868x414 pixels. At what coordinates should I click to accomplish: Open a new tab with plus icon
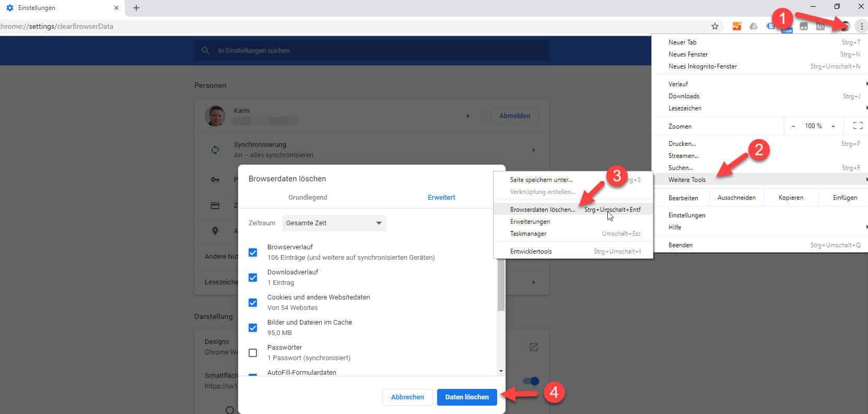136,8
